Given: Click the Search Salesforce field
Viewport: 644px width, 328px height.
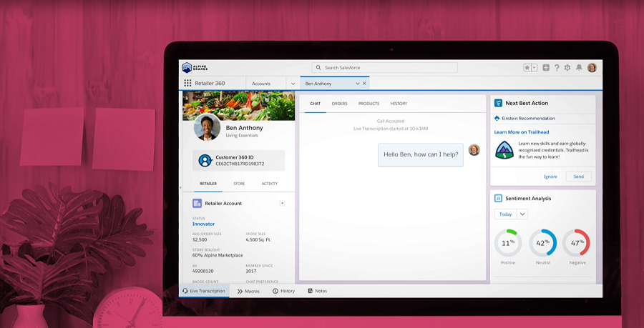Looking at the screenshot, I should point(386,68).
